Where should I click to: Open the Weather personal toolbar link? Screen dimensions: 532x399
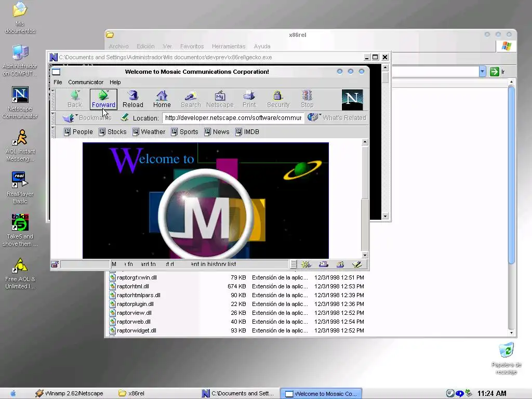point(149,131)
